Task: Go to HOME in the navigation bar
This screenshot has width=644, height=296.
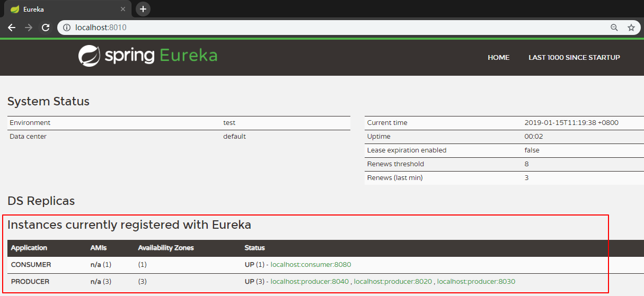Action: point(498,57)
